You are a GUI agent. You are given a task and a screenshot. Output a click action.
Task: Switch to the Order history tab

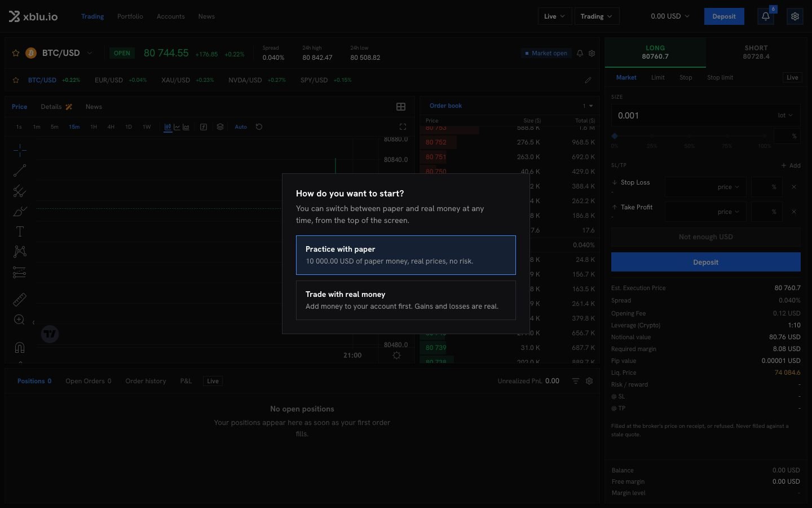pyautogui.click(x=145, y=381)
